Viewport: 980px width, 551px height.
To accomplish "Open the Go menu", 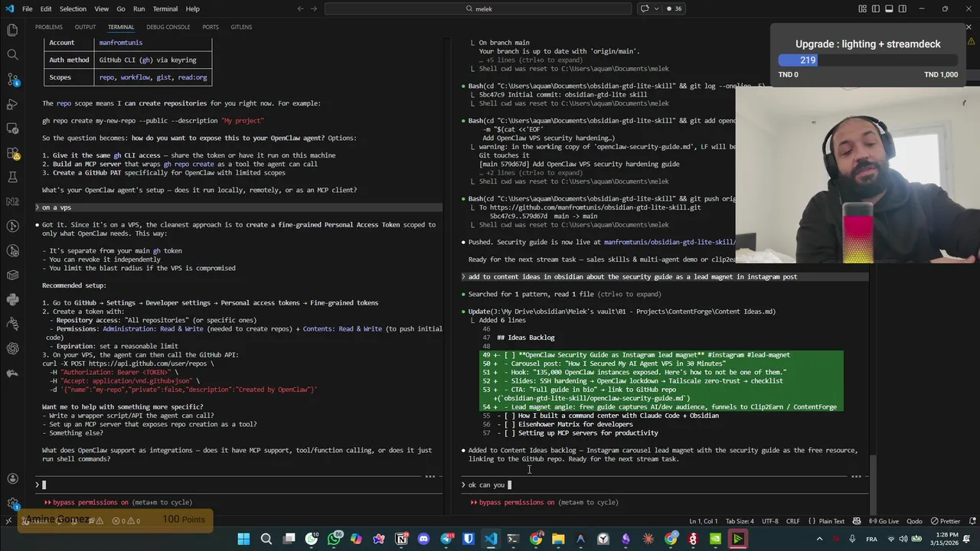I will click(121, 8).
